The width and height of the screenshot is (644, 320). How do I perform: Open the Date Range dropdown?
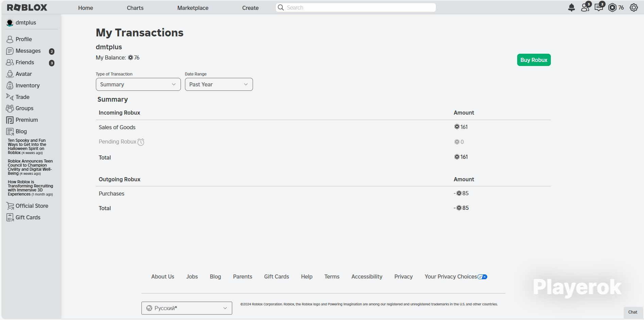pos(219,84)
